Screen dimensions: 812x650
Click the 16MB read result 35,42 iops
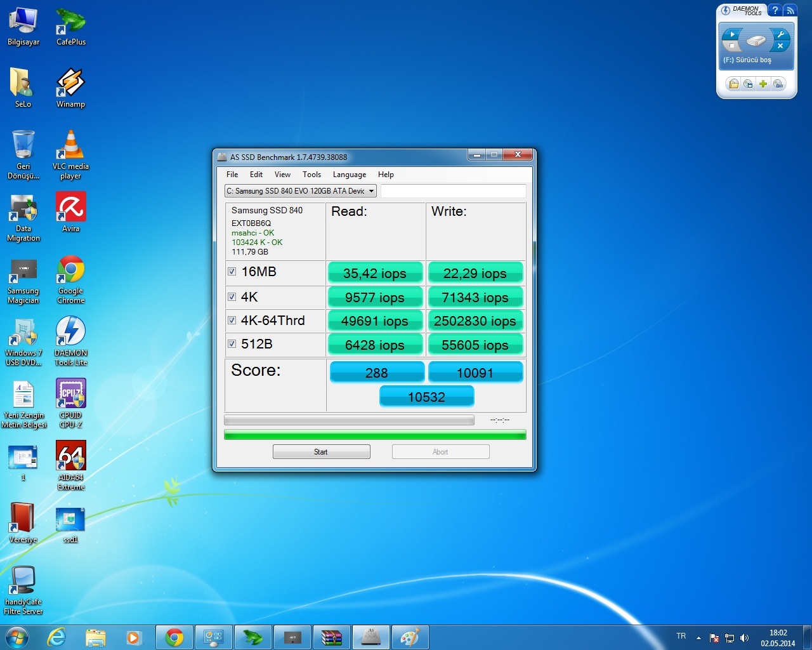pos(375,273)
